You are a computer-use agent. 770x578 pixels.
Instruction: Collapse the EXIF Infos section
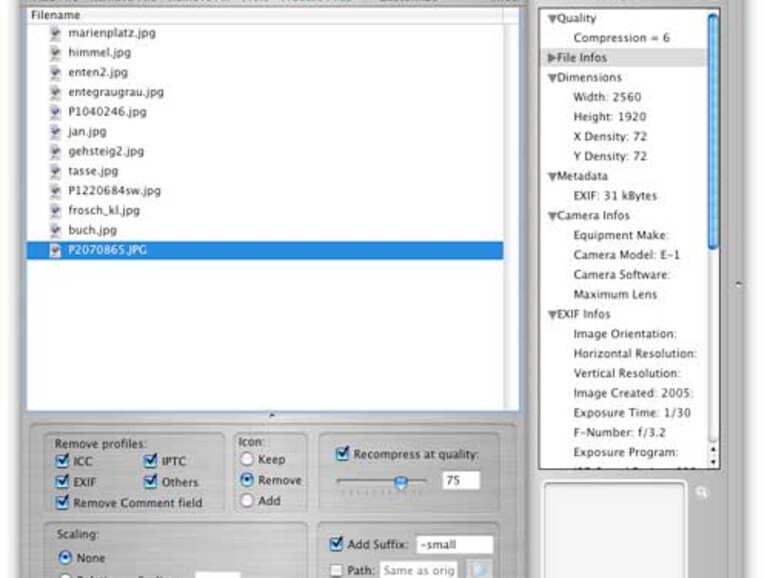pos(552,315)
